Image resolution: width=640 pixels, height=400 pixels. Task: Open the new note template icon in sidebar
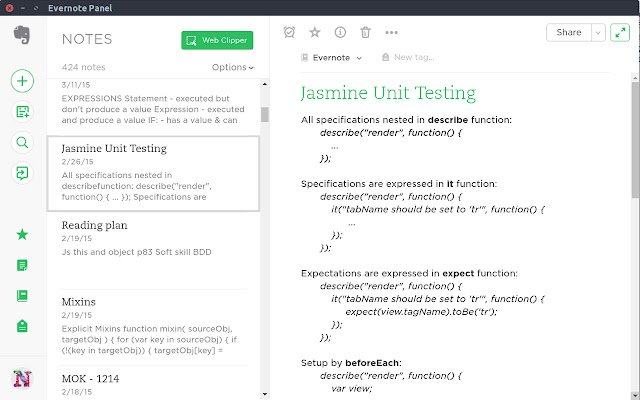[22, 112]
